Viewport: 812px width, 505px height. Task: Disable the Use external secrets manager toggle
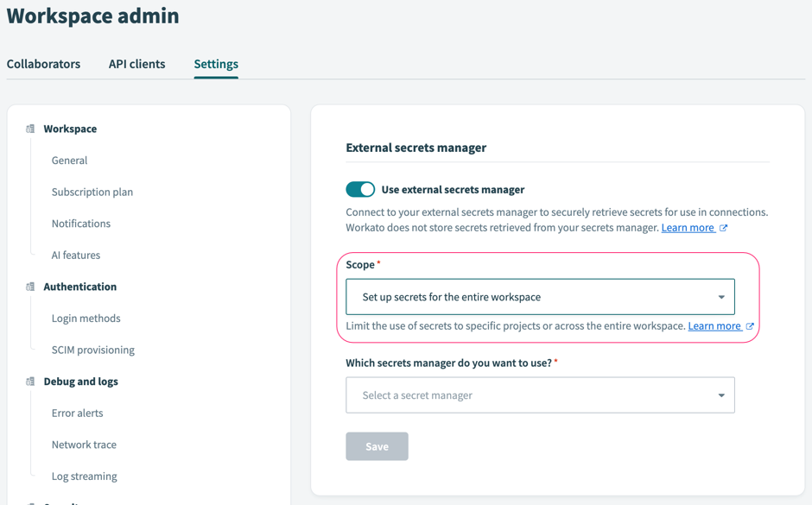[x=360, y=189]
